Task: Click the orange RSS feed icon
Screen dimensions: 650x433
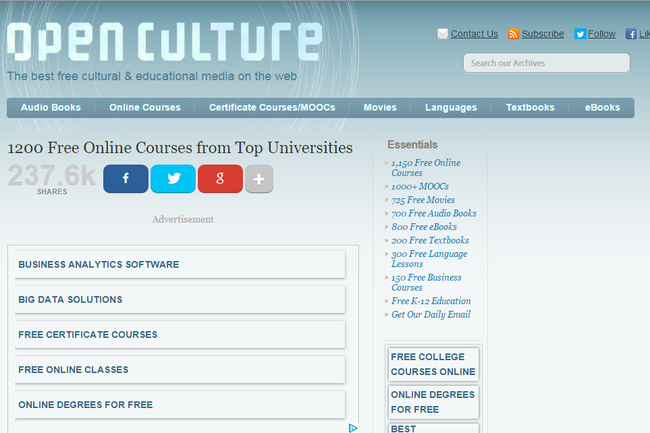Action: click(x=513, y=34)
